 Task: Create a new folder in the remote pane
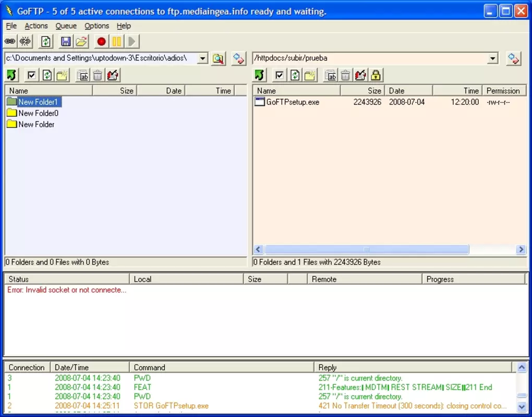pyautogui.click(x=310, y=75)
